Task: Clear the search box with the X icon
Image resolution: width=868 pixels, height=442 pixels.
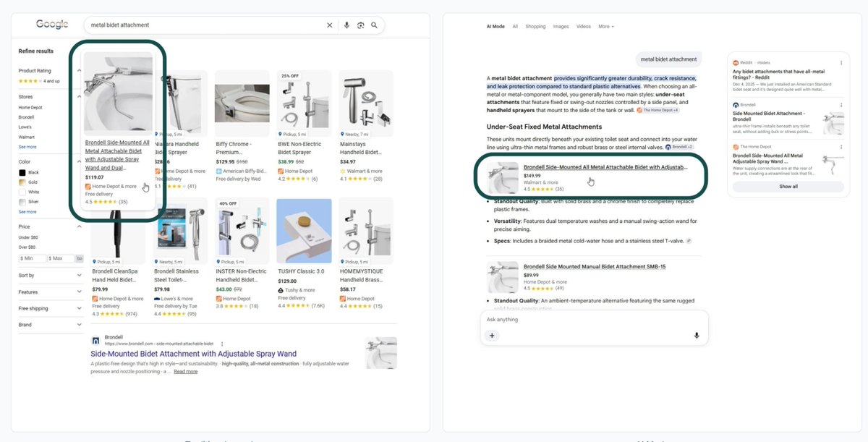Action: pyautogui.click(x=330, y=25)
